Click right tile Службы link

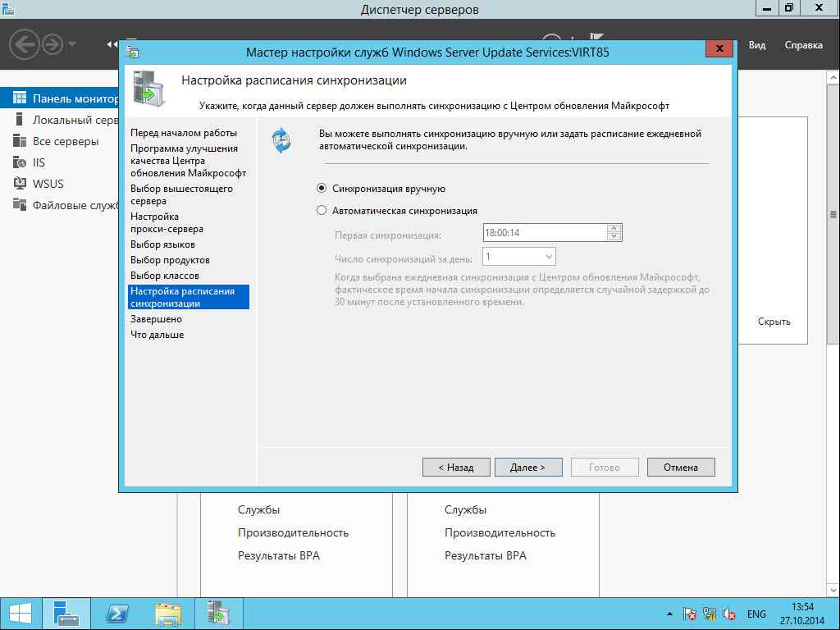click(x=466, y=510)
